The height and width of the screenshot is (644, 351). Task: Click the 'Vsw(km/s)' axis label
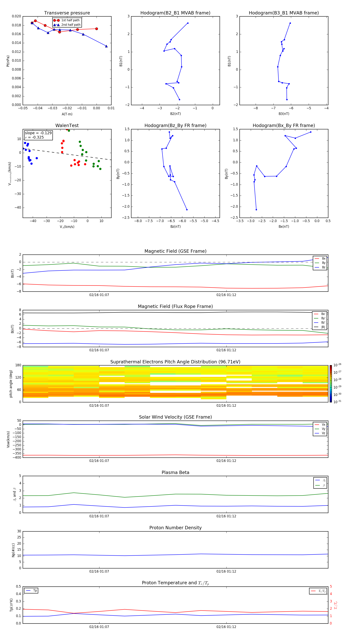8,439
